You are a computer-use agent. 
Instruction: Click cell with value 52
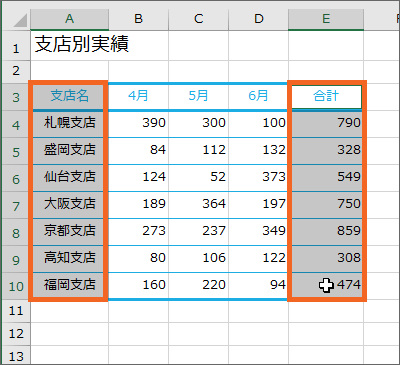click(x=199, y=178)
